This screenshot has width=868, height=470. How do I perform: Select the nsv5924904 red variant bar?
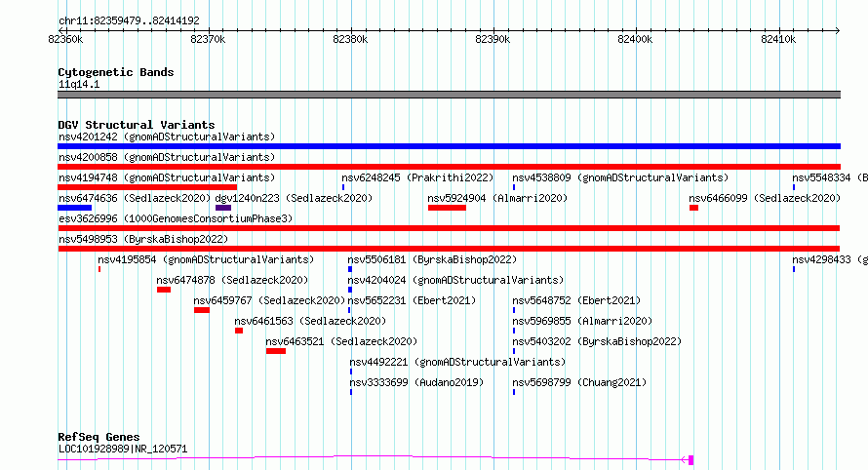coord(447,208)
